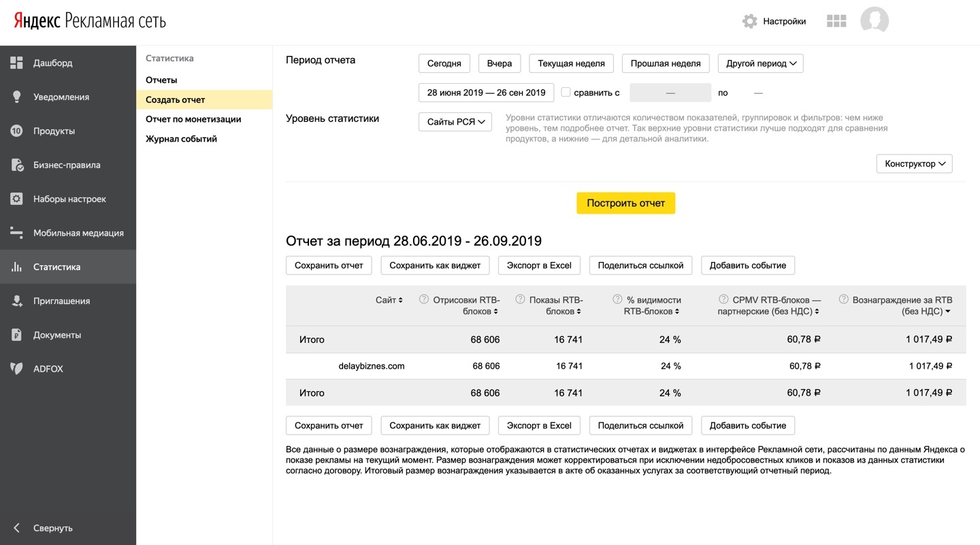The image size is (980, 545).
Task: Click the lower Поделиться ссылкой button
Action: [641, 425]
